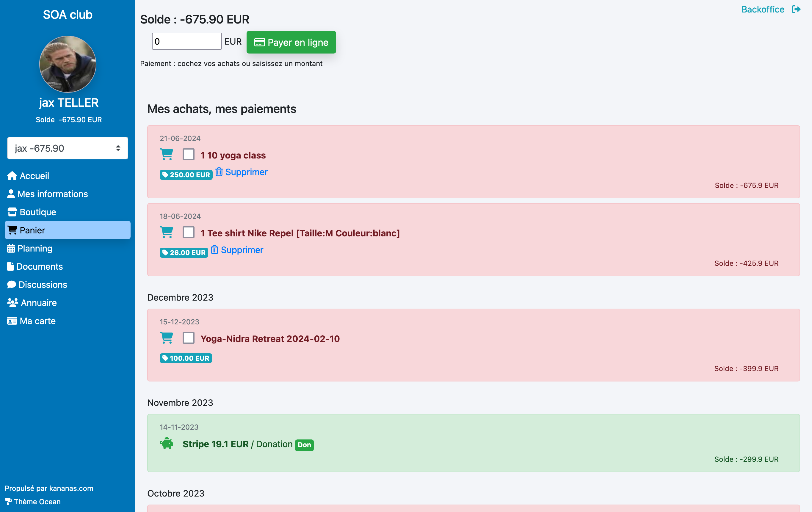Click Stripe 19.1 EUR entry text

(215, 444)
